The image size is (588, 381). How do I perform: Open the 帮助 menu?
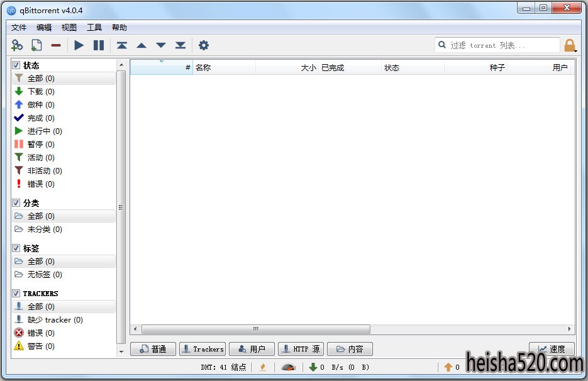(119, 28)
